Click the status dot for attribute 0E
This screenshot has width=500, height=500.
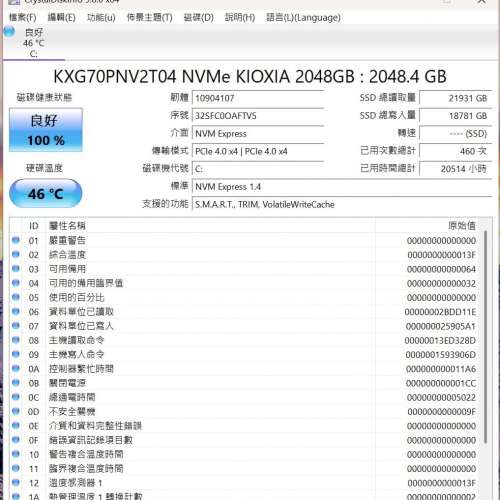16,426
